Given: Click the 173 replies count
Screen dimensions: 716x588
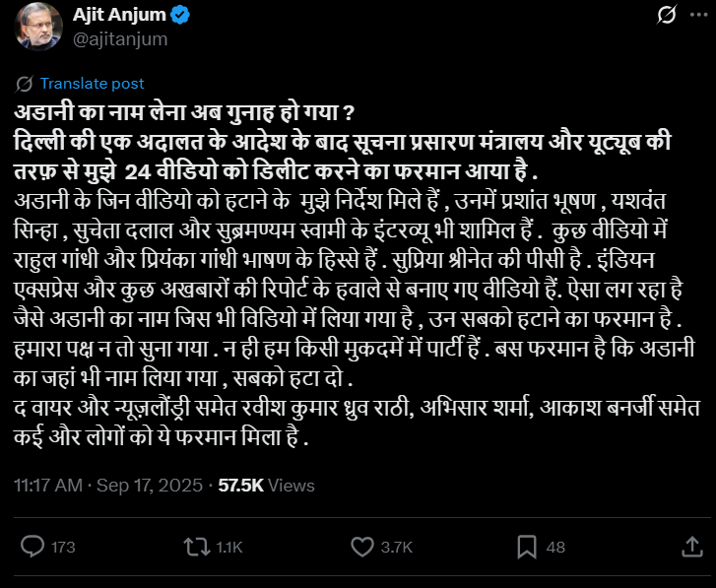Looking at the screenshot, I should [x=63, y=547].
